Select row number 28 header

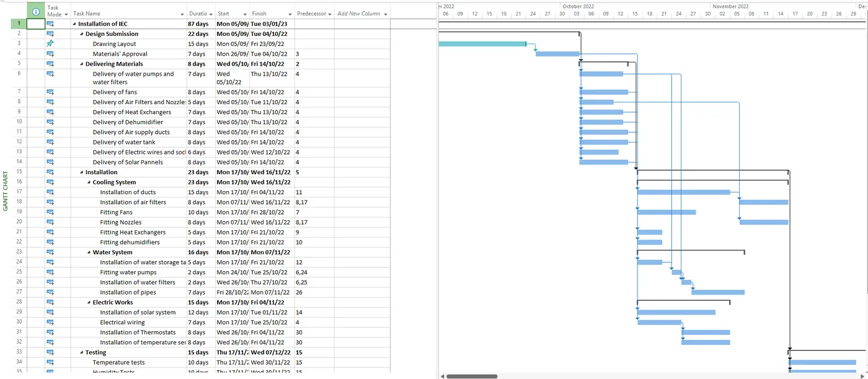(x=19, y=302)
